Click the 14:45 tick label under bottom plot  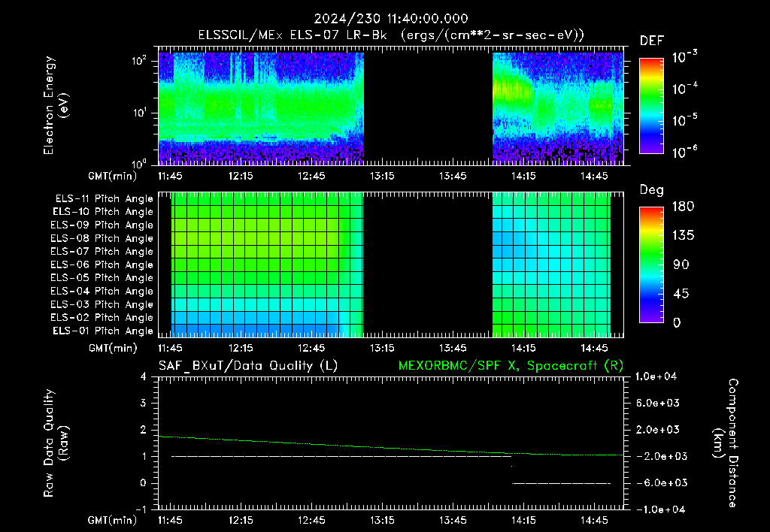(594, 520)
